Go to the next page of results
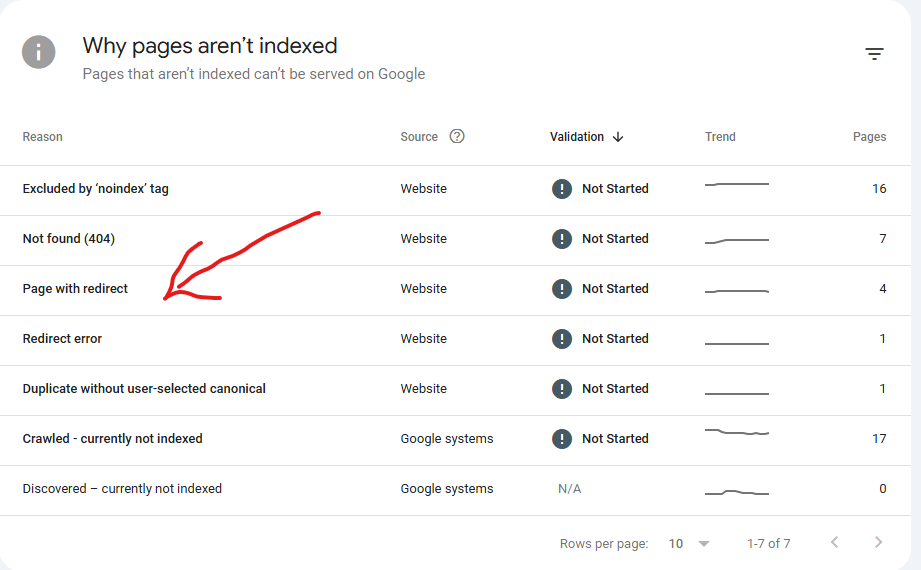This screenshot has height=570, width=921. pyautogui.click(x=878, y=542)
